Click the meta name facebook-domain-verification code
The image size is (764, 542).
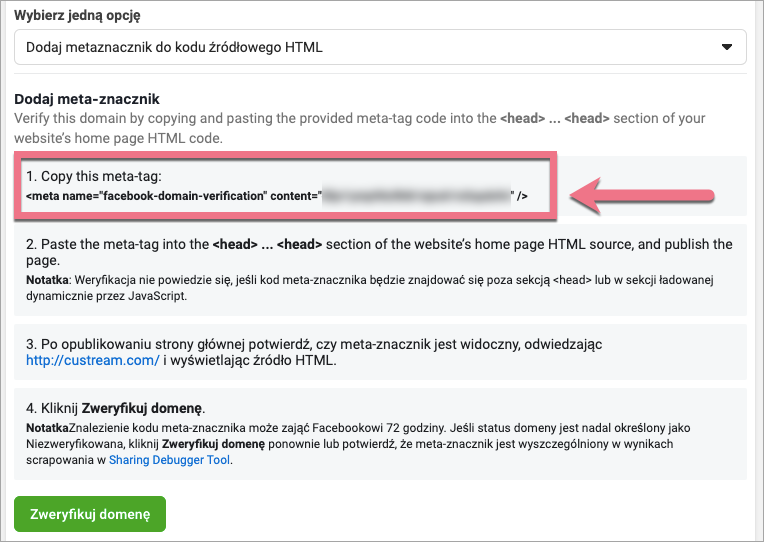click(x=172, y=196)
